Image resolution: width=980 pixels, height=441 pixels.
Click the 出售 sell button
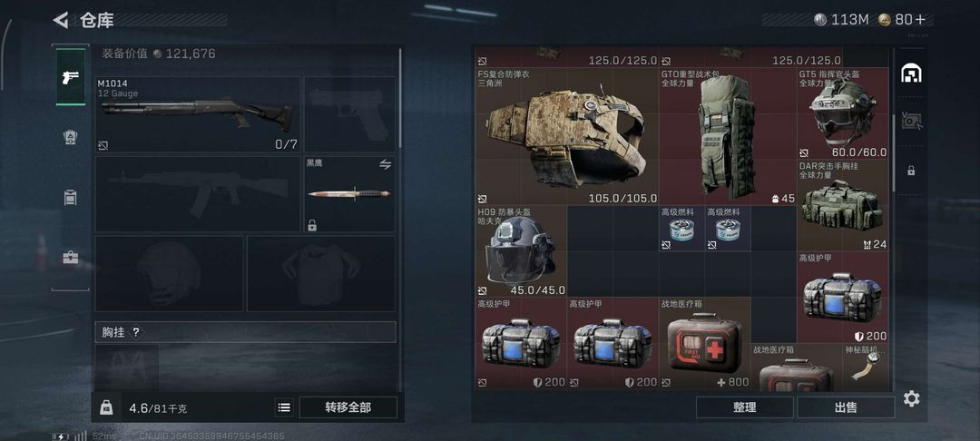point(846,407)
